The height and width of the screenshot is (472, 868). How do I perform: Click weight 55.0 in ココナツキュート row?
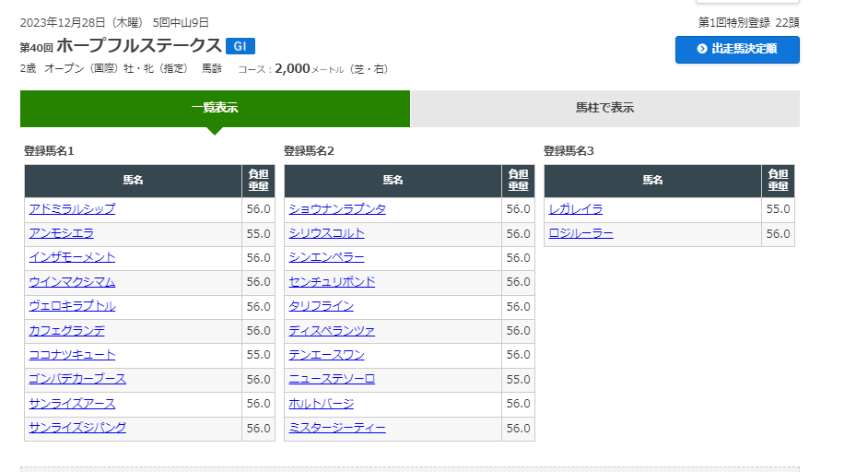(x=259, y=355)
